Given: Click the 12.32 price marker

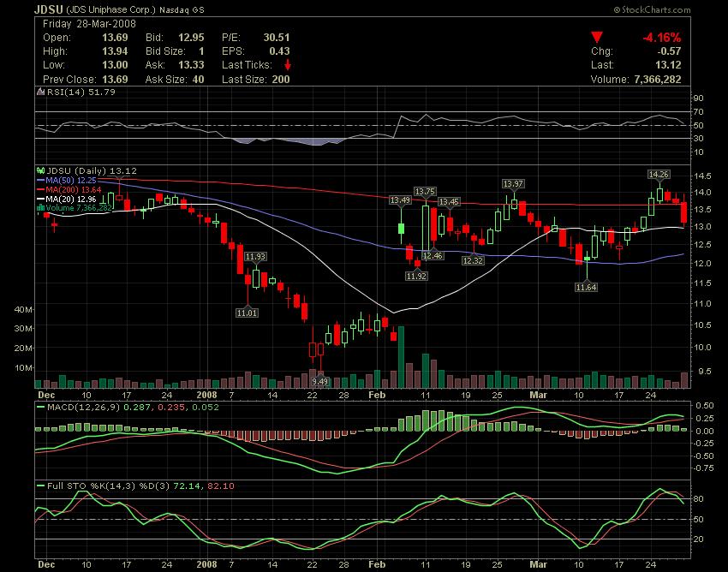Looking at the screenshot, I should click(x=473, y=261).
